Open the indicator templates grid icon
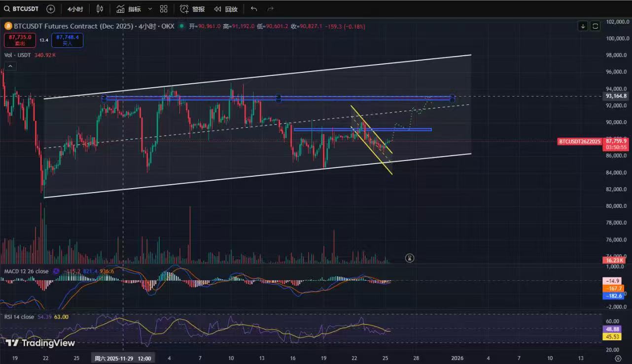This screenshot has width=632, height=364. coord(164,9)
